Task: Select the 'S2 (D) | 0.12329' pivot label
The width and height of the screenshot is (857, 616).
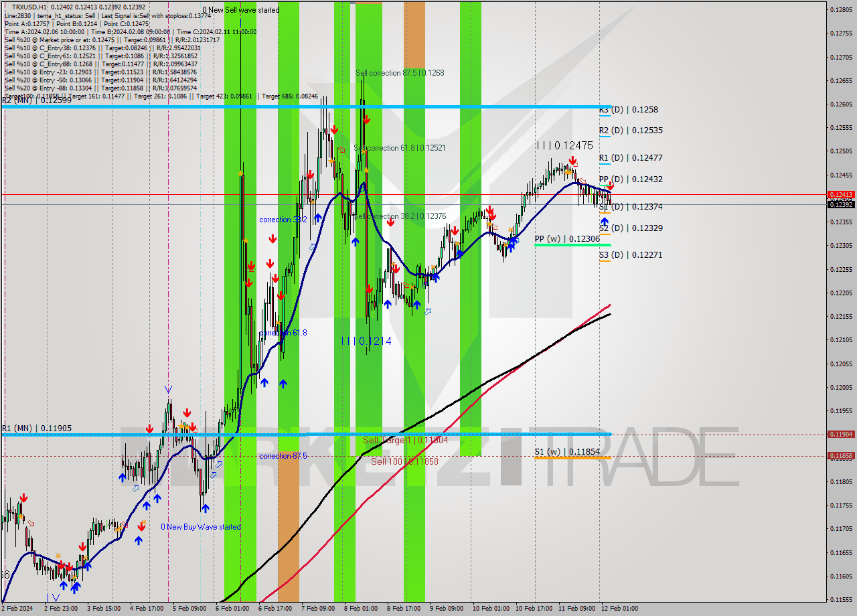Action: (631, 228)
